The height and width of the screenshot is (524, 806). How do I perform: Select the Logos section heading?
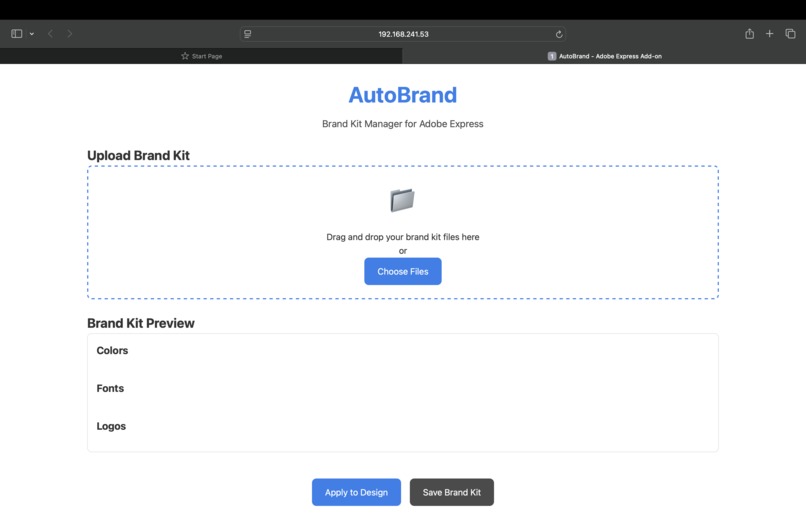[111, 426]
